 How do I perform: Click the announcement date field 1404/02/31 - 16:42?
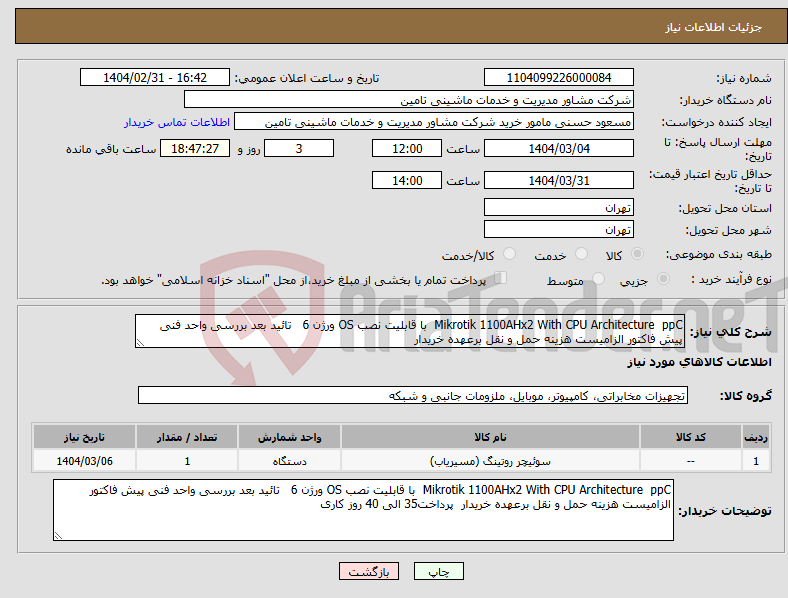155,77
